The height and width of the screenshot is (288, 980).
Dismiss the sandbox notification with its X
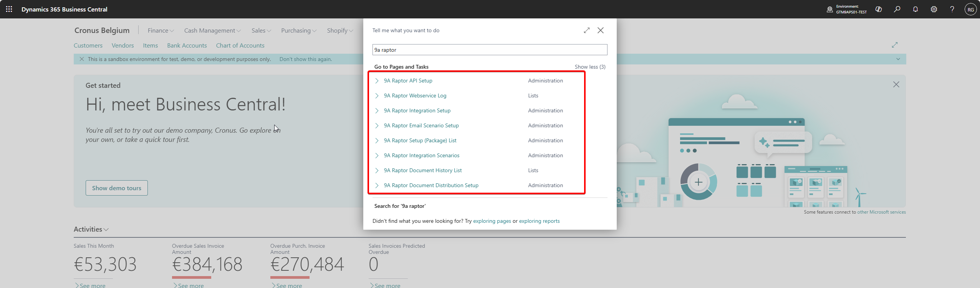pyautogui.click(x=82, y=59)
